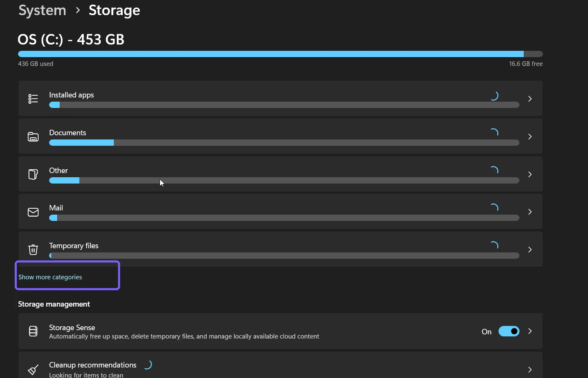This screenshot has width=588, height=378.
Task: Click 'Looking for items to clean' text
Action: (86, 375)
